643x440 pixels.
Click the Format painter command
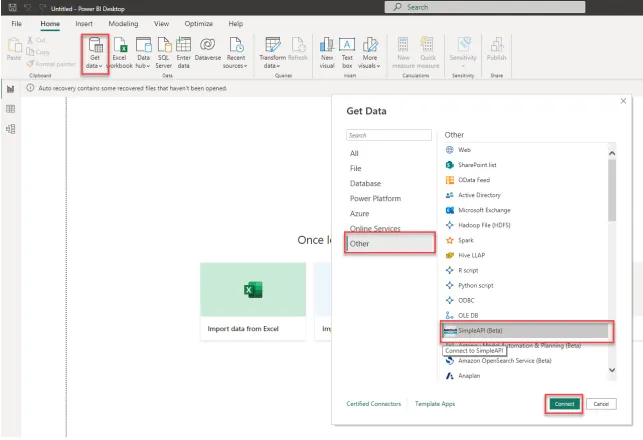tap(51, 64)
